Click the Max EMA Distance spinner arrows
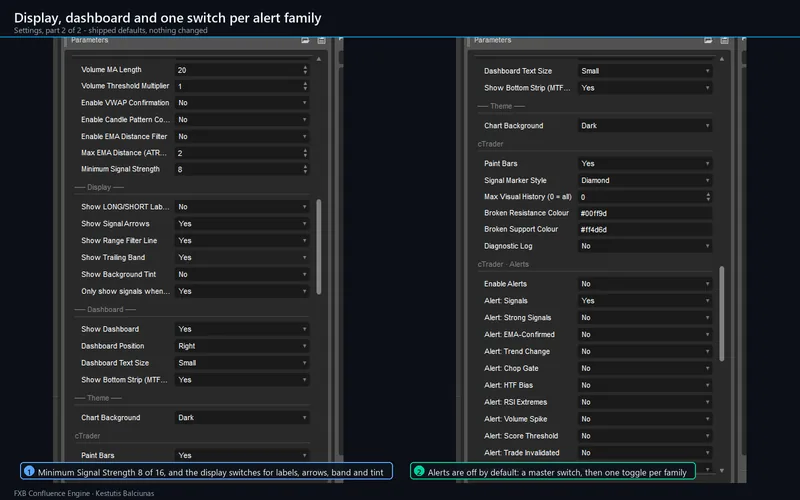 pos(305,153)
